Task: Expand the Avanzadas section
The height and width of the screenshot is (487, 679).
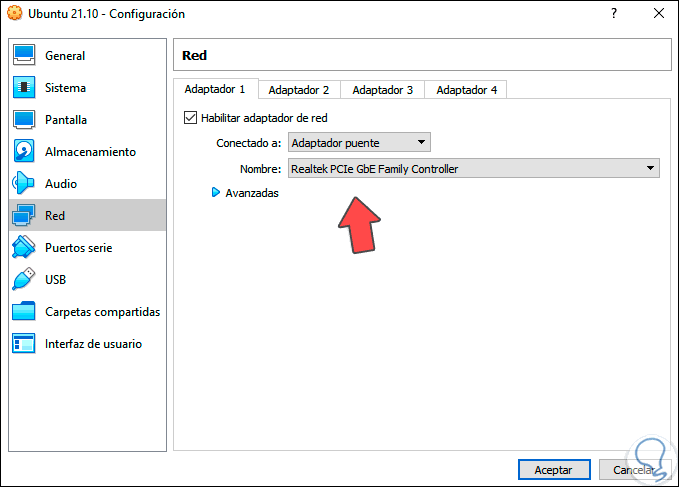Action: click(215, 193)
